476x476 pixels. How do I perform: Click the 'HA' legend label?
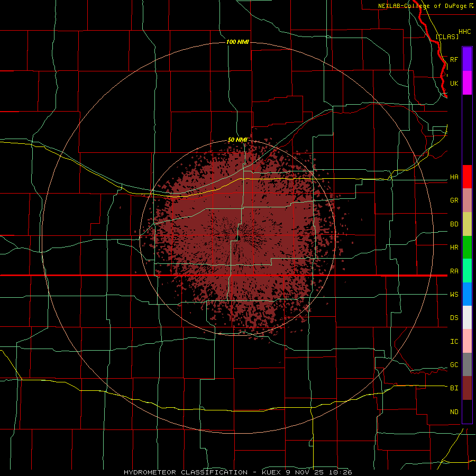(x=454, y=177)
